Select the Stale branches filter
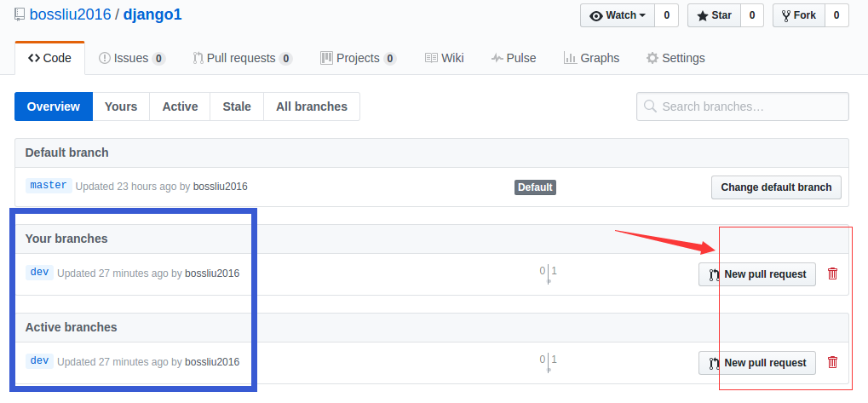This screenshot has width=868, height=403. [237, 107]
